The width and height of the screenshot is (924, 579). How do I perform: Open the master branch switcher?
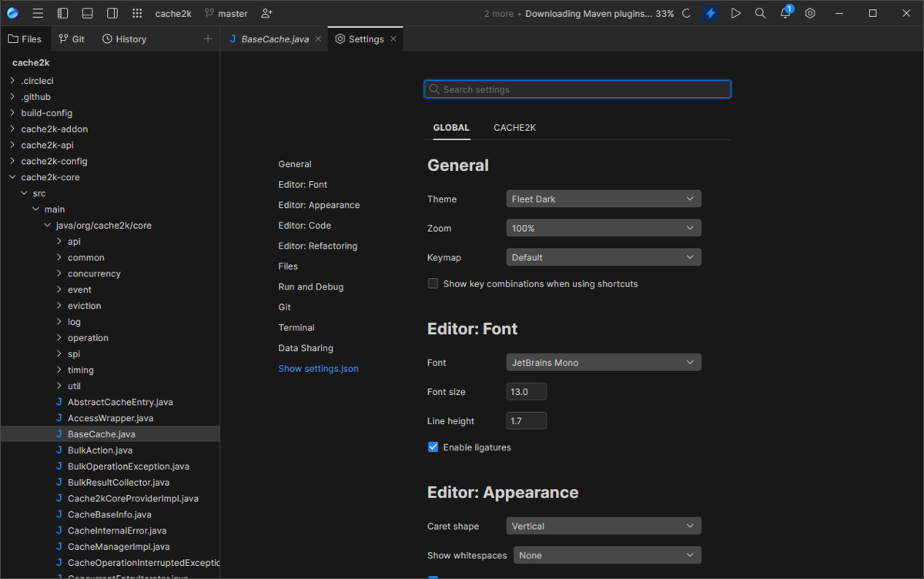point(226,13)
